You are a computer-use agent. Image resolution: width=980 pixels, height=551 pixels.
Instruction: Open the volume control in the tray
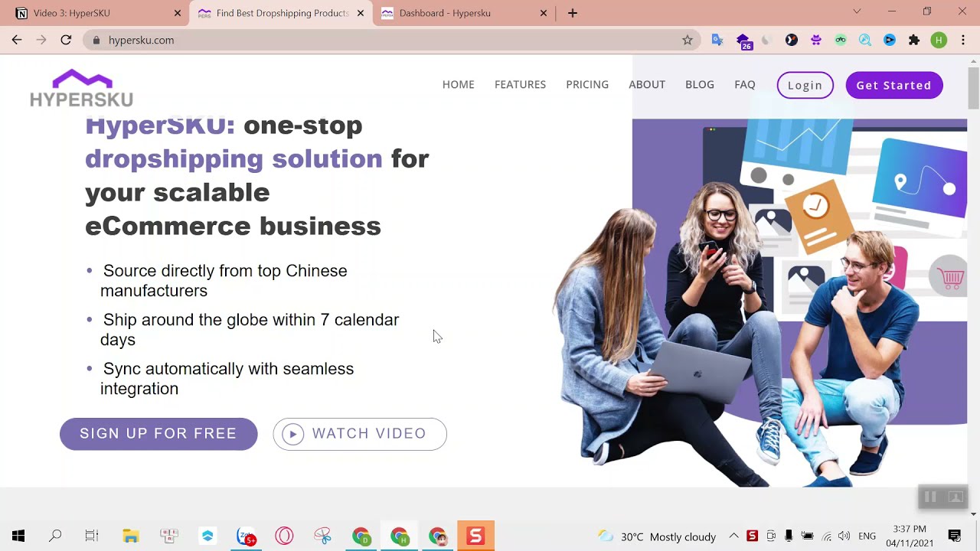[x=844, y=536]
